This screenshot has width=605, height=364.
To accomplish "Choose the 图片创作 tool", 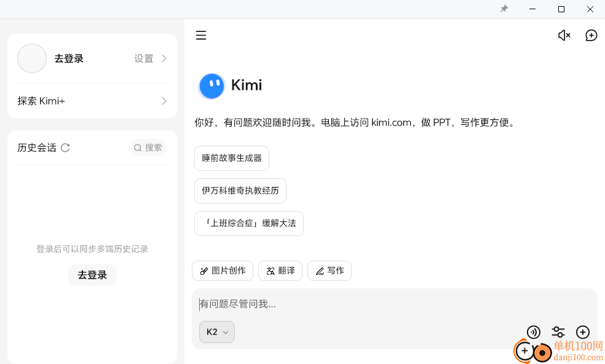I will (223, 271).
